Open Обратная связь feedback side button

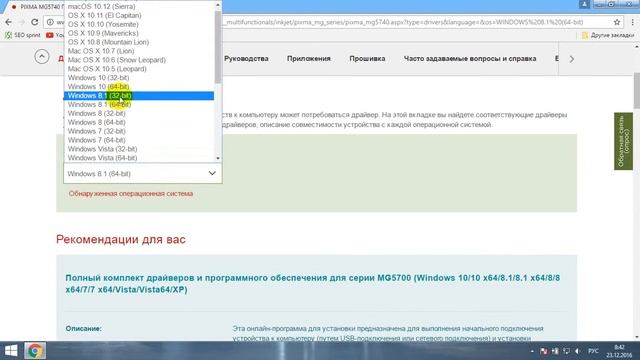point(623,141)
